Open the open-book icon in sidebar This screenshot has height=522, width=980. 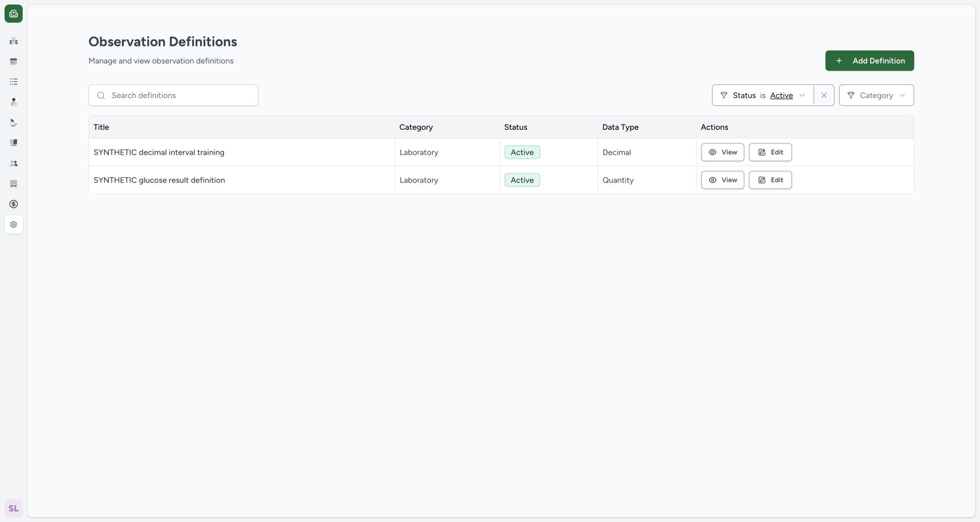point(14,143)
